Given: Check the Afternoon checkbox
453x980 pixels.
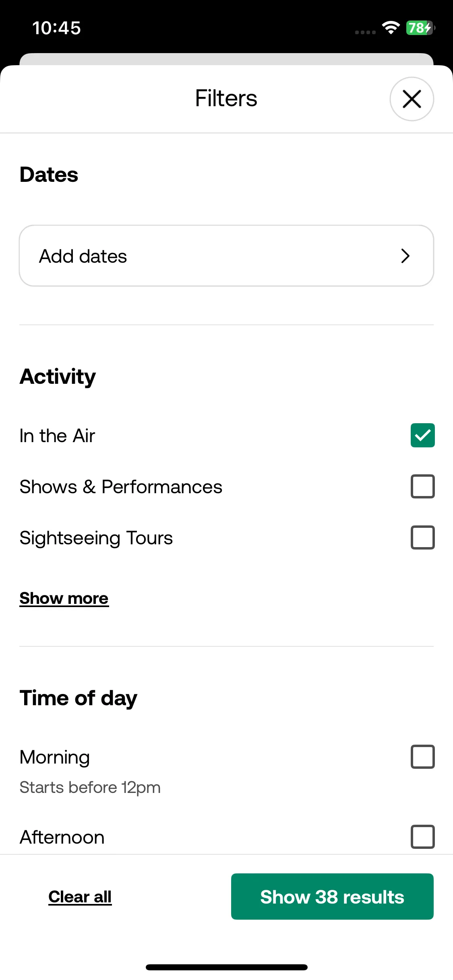Looking at the screenshot, I should [x=422, y=837].
